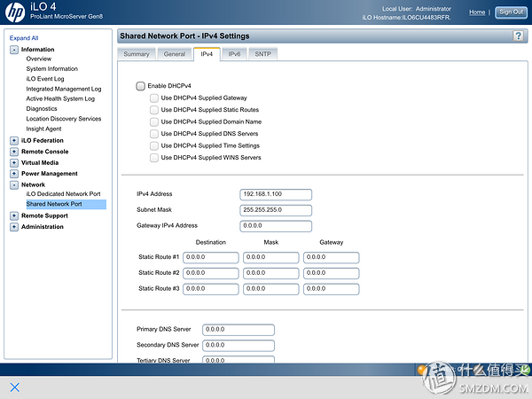This screenshot has height=399, width=532.
Task: Open the help question mark icon
Action: (x=518, y=35)
